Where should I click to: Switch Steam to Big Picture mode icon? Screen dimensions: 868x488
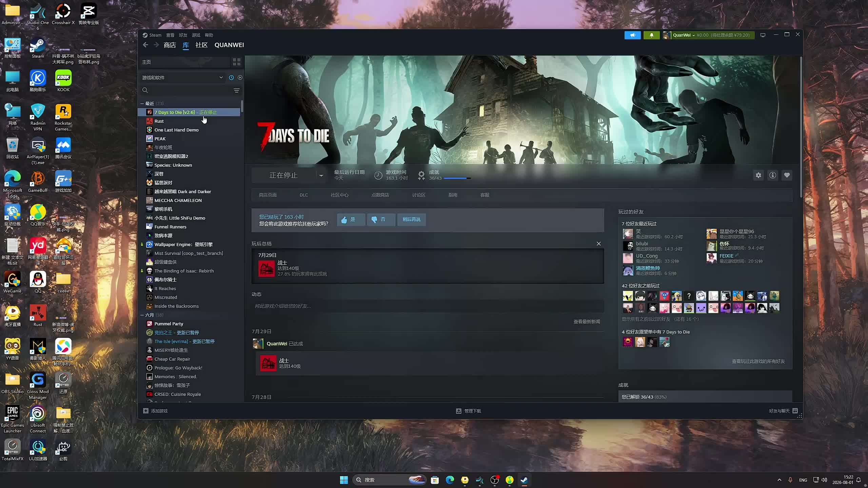(763, 35)
